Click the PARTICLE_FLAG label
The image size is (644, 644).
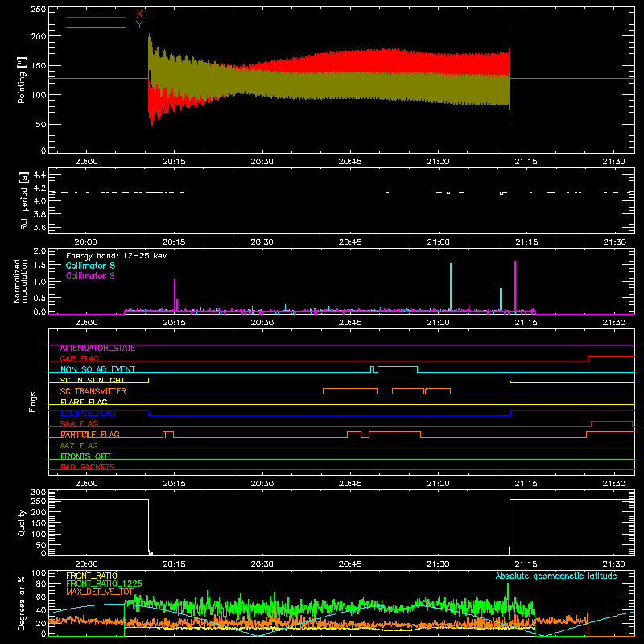[90, 435]
